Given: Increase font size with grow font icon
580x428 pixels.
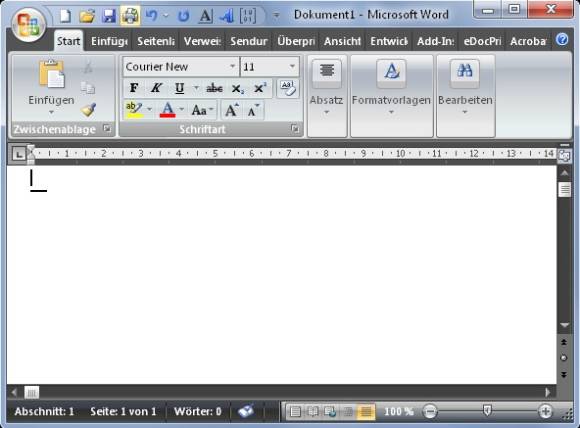Looking at the screenshot, I should [232, 110].
